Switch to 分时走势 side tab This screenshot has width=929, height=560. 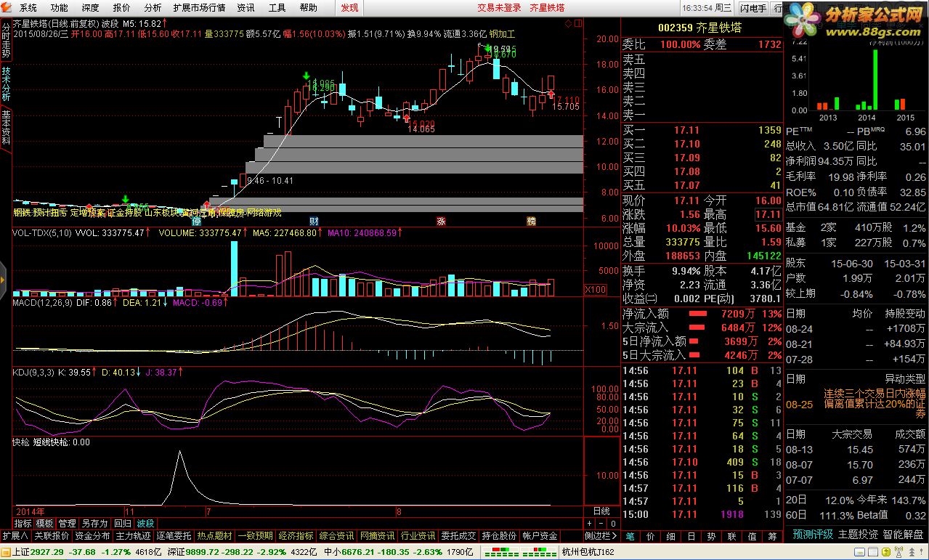pyautogui.click(x=6, y=41)
